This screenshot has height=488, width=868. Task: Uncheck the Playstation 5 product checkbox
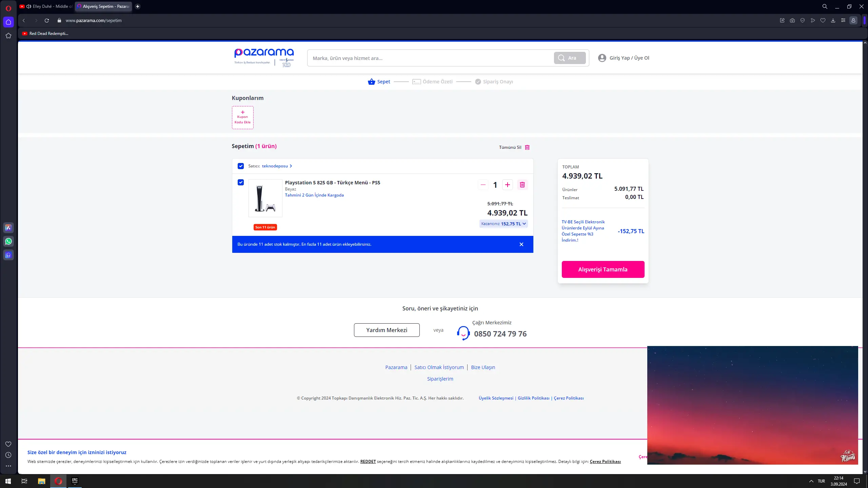coord(241,182)
